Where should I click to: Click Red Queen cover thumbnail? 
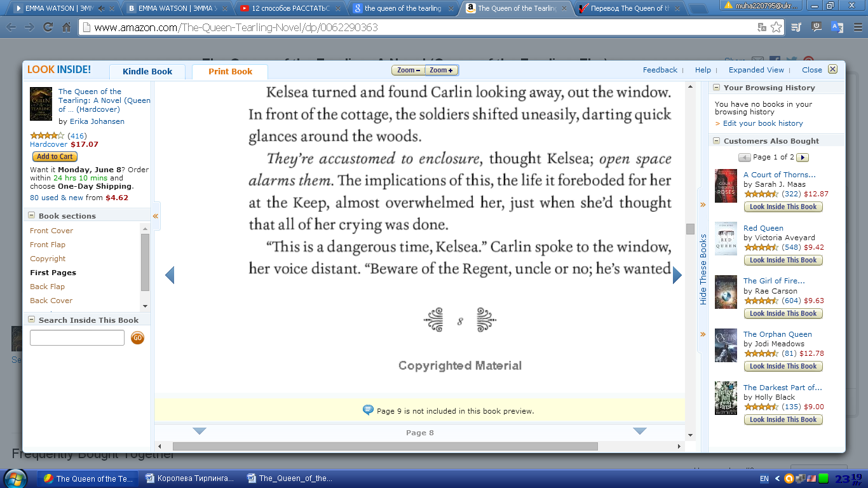point(726,239)
